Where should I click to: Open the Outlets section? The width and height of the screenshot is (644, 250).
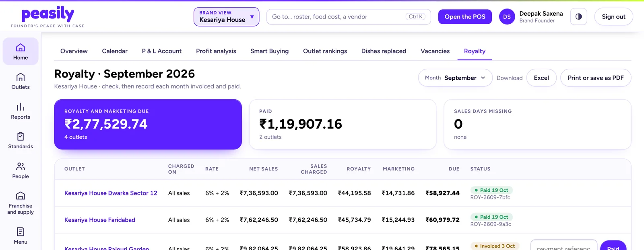[21, 81]
